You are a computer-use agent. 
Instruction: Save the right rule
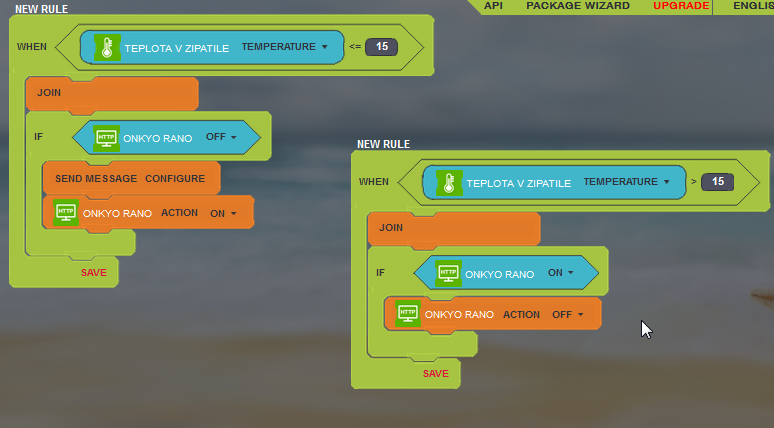tap(436, 373)
